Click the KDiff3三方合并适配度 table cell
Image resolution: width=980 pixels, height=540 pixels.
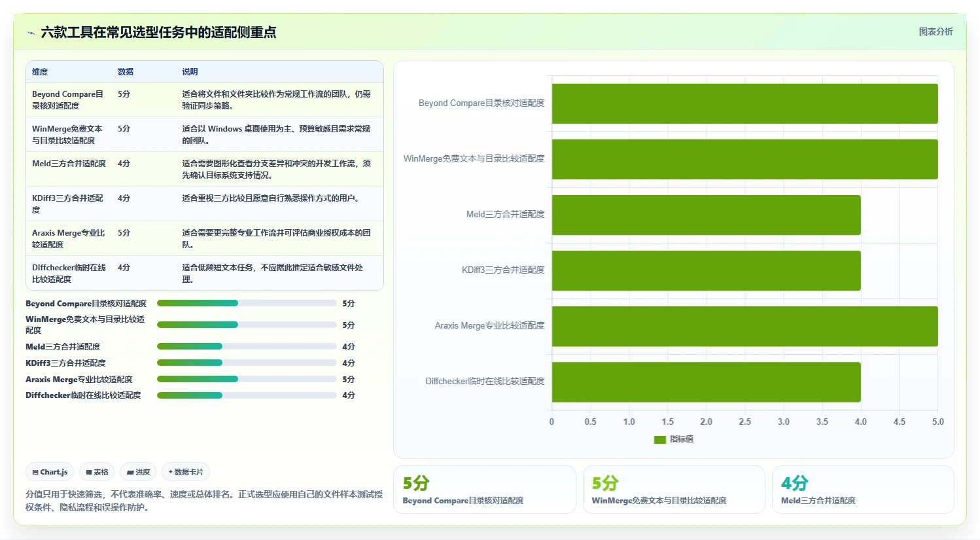coord(69,204)
